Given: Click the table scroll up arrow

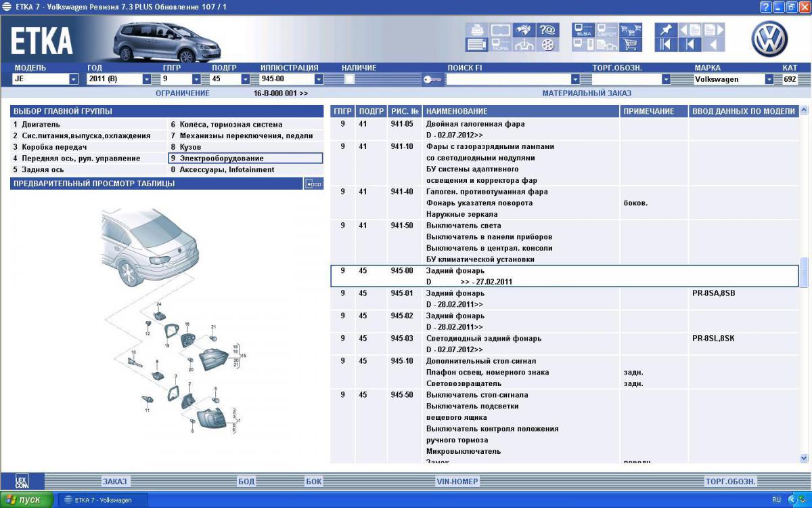Looking at the screenshot, I should [x=804, y=110].
